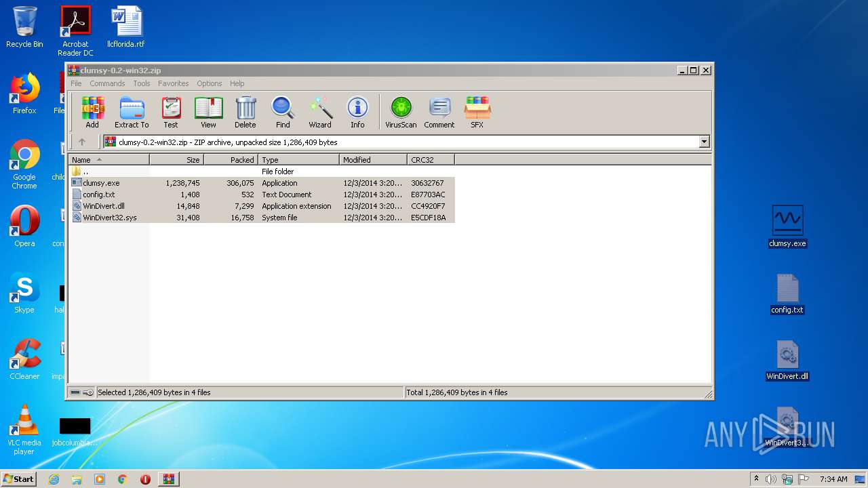Viewport: 868px width, 488px height.
Task: Click the WinRAR taskbar button
Action: (x=168, y=479)
